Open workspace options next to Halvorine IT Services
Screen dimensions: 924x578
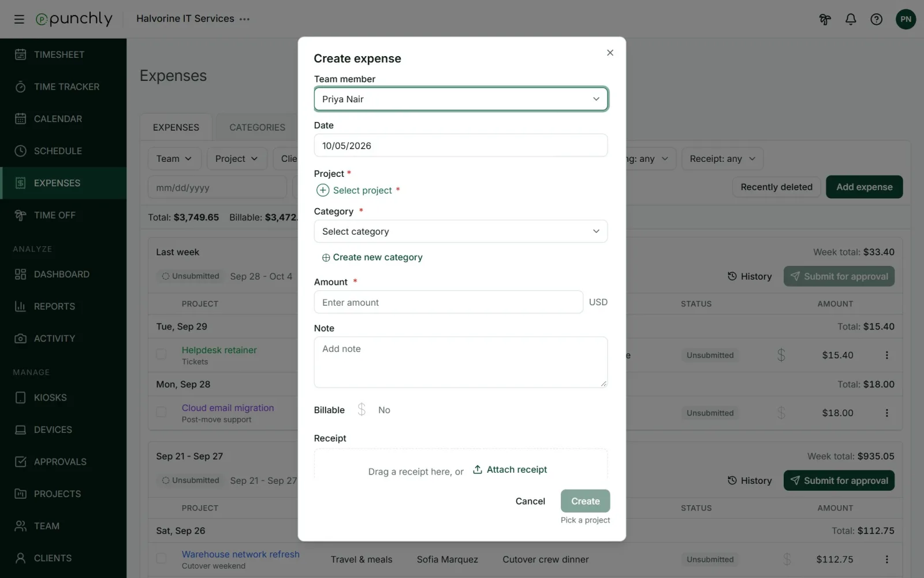pyautogui.click(x=245, y=19)
